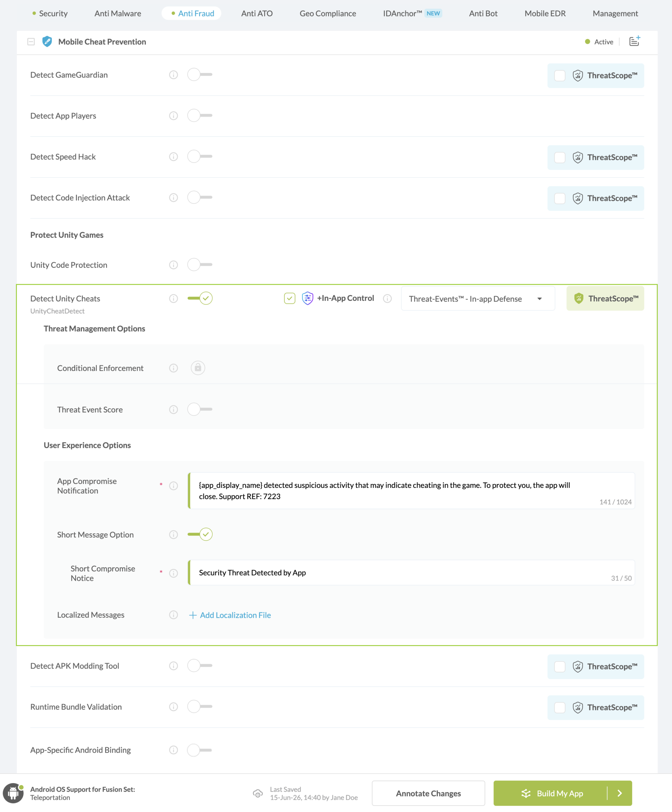Edit the App Compromise Notification message field
Viewport: 672px width, 812px height.
(x=411, y=491)
